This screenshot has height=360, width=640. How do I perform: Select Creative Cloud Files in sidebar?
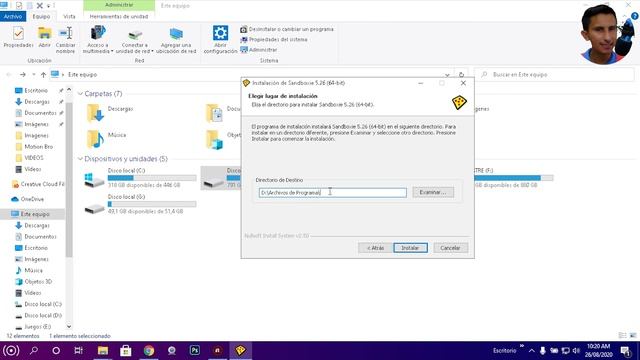[38, 184]
